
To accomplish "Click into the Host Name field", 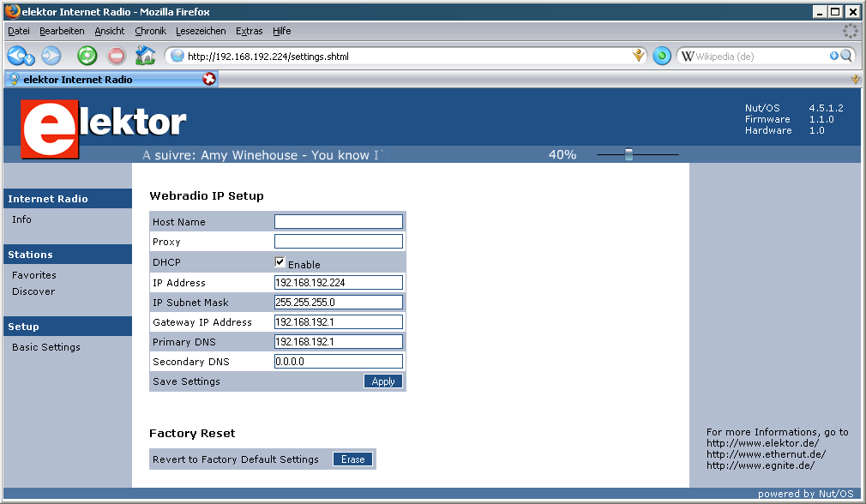I will tap(338, 222).
